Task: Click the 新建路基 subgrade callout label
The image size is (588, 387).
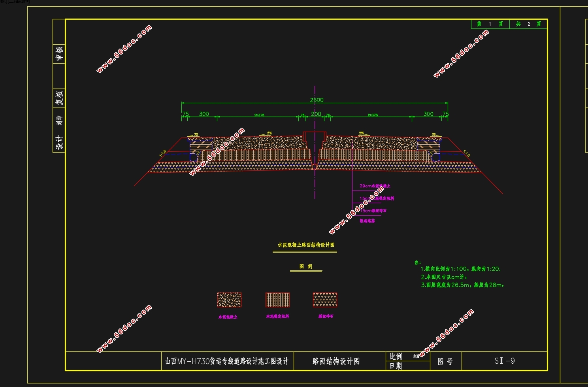Action: click(x=367, y=221)
